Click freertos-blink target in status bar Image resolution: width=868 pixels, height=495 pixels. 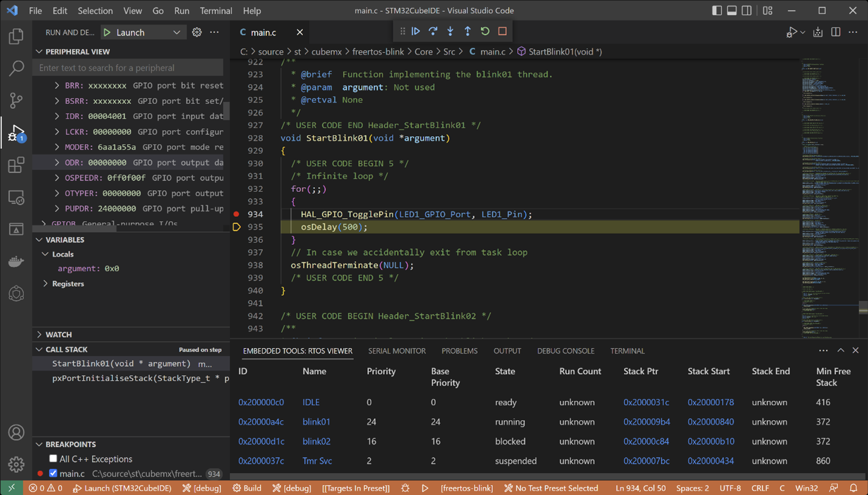[x=467, y=488]
